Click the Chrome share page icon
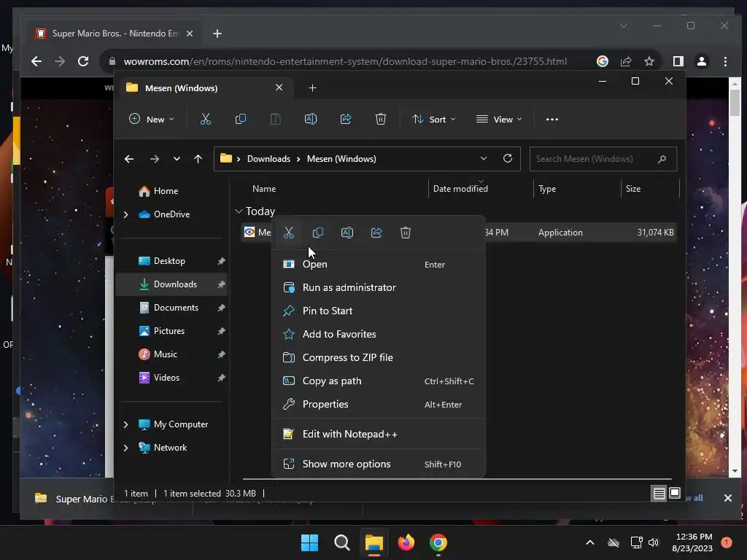This screenshot has height=560, width=747. [625, 61]
